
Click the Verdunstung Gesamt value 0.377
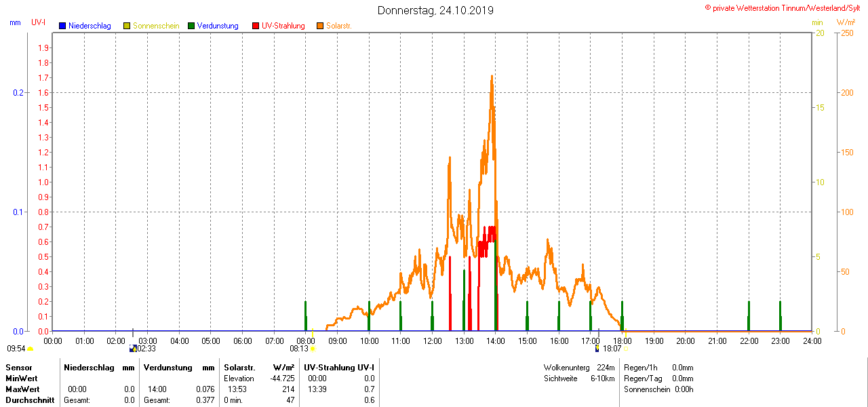coord(204,400)
